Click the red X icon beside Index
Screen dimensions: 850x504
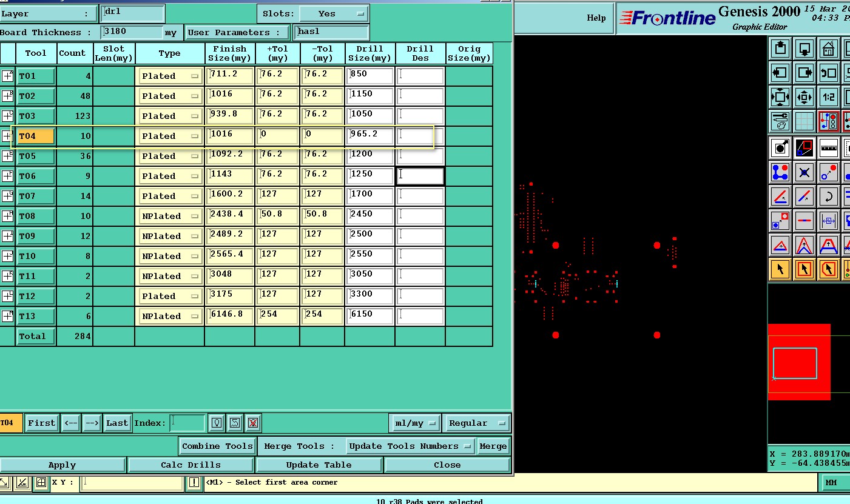tap(254, 423)
